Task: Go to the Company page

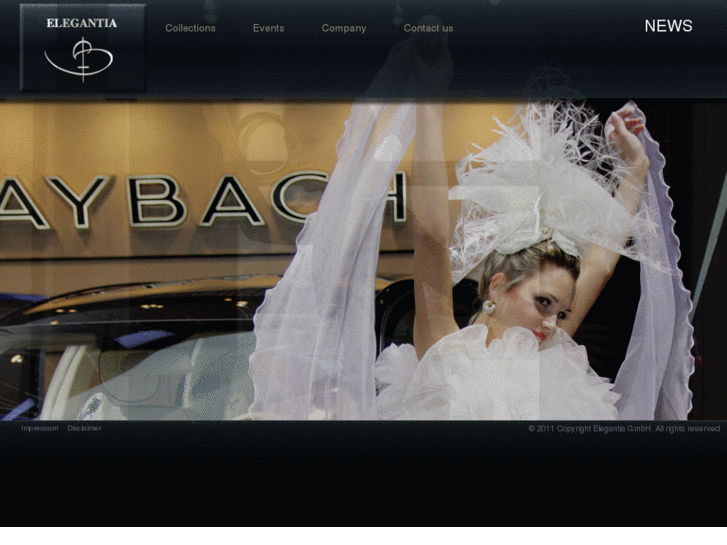Action: tap(344, 28)
